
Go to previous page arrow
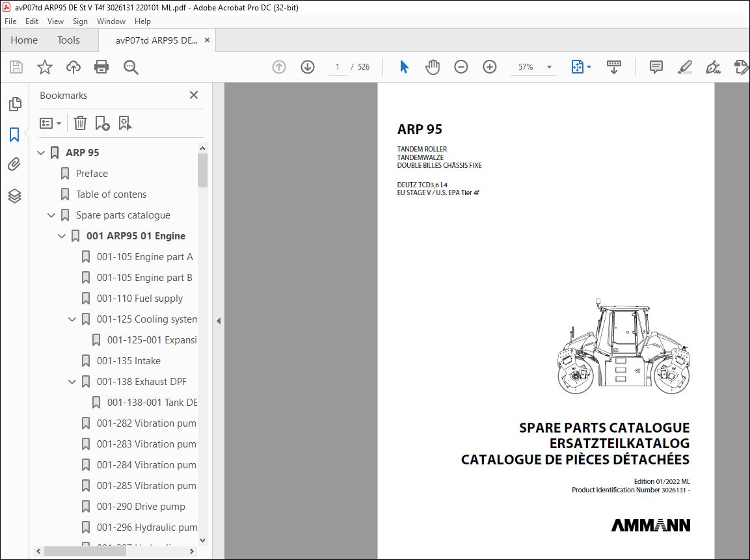[279, 67]
